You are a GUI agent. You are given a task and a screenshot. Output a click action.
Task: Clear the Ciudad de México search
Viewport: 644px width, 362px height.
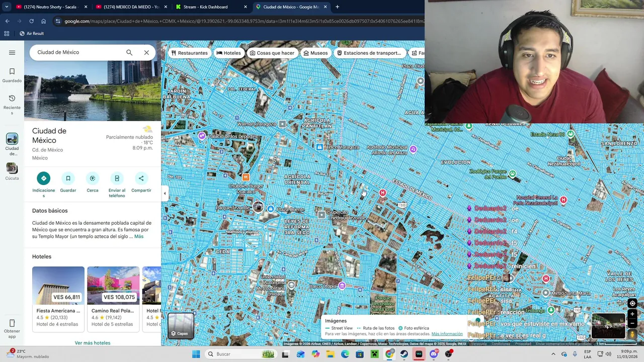[146, 52]
